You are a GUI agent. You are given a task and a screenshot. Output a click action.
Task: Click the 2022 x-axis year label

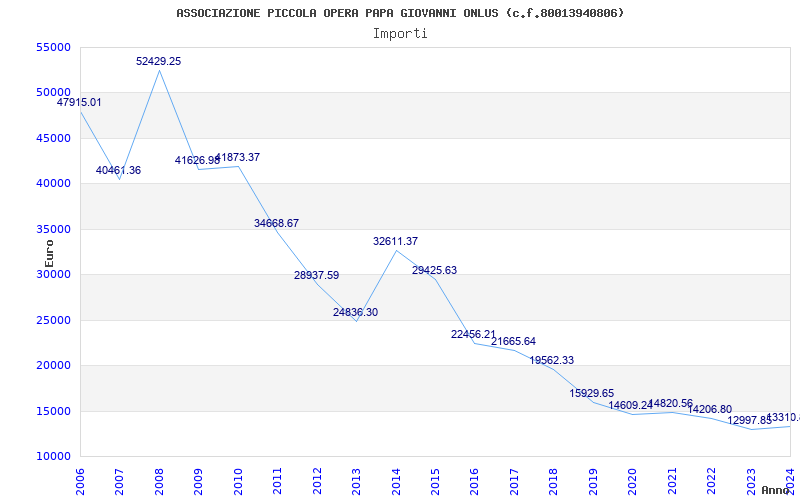(711, 482)
